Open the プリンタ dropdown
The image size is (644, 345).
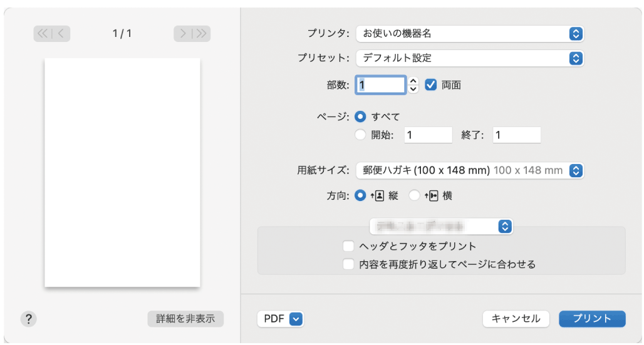[470, 34]
